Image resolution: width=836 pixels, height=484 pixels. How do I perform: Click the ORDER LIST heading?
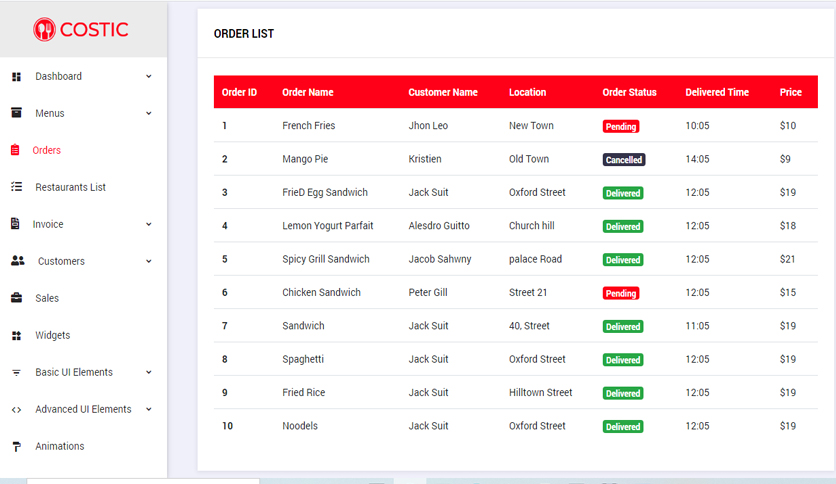[x=244, y=34]
